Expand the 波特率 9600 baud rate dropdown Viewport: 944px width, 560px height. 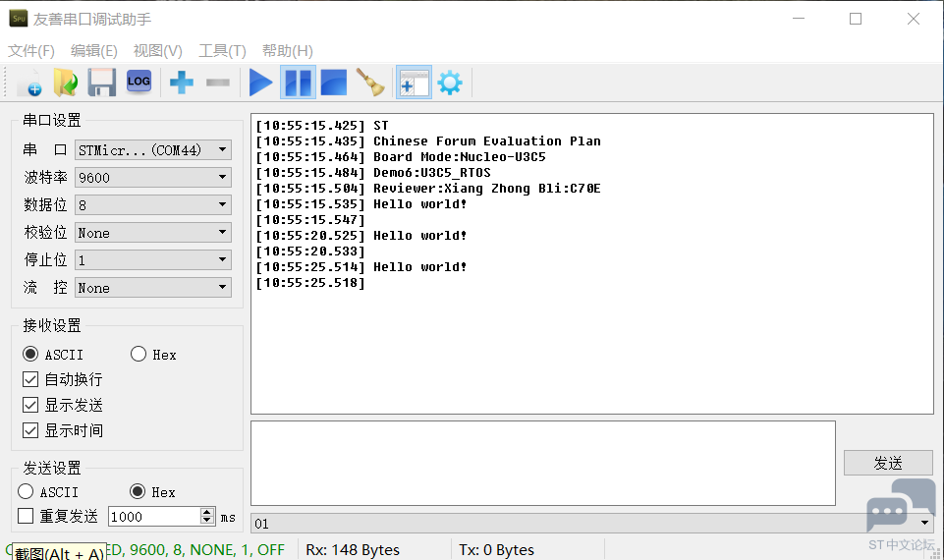click(x=153, y=178)
